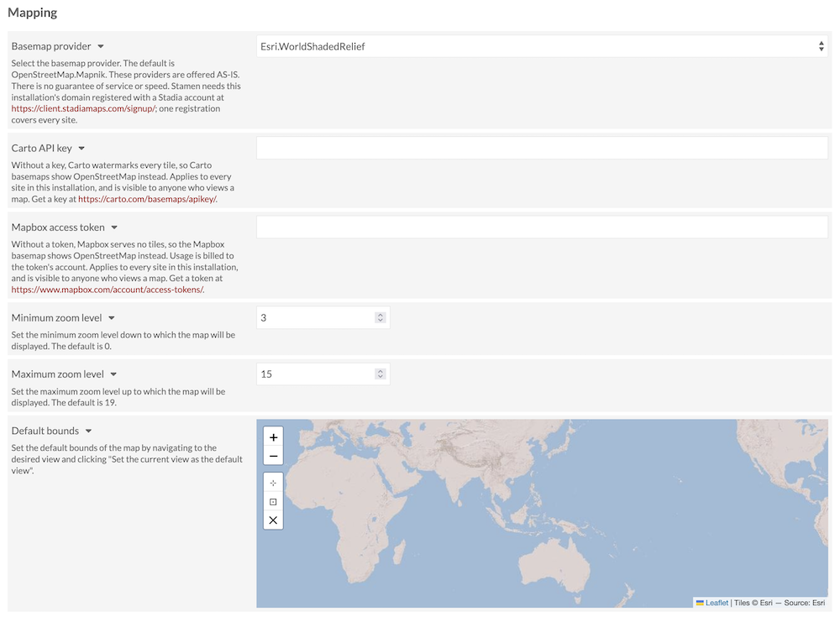Focus the Mapbox access token input field
The image size is (840, 622).
pos(542,227)
